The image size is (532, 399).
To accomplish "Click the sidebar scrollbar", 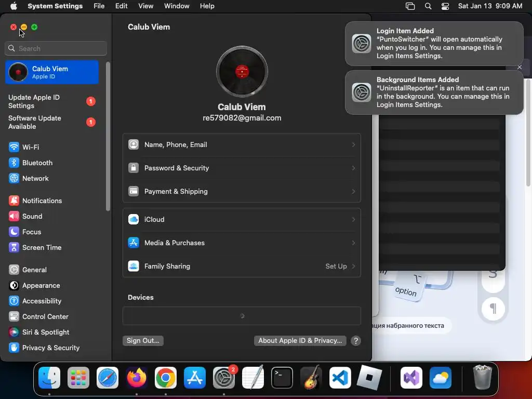I will (108, 137).
